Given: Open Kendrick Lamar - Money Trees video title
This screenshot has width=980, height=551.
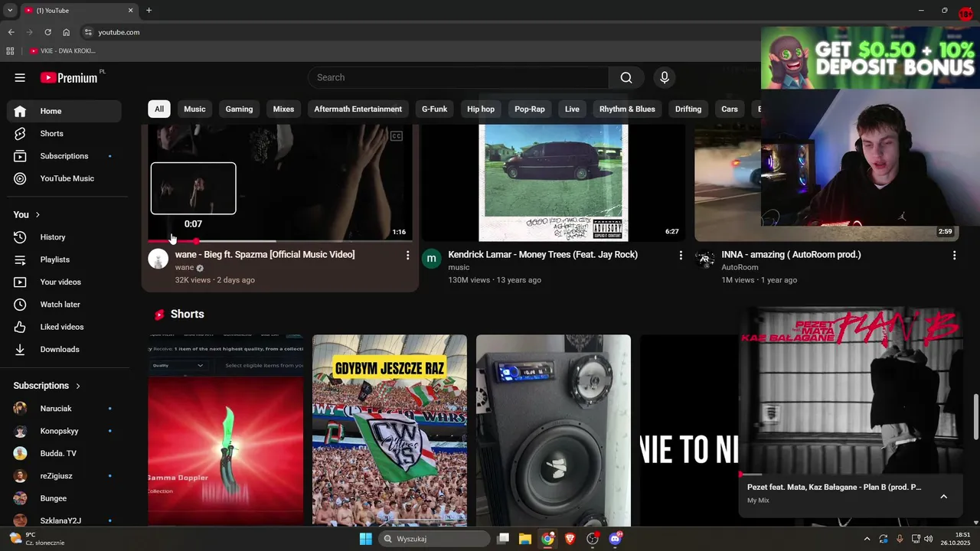Looking at the screenshot, I should tap(543, 255).
